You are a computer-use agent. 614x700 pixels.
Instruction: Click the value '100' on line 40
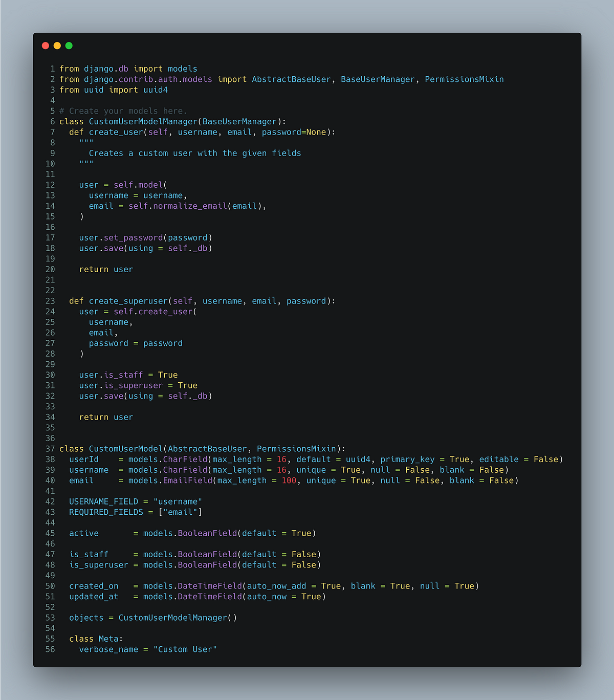(x=289, y=480)
